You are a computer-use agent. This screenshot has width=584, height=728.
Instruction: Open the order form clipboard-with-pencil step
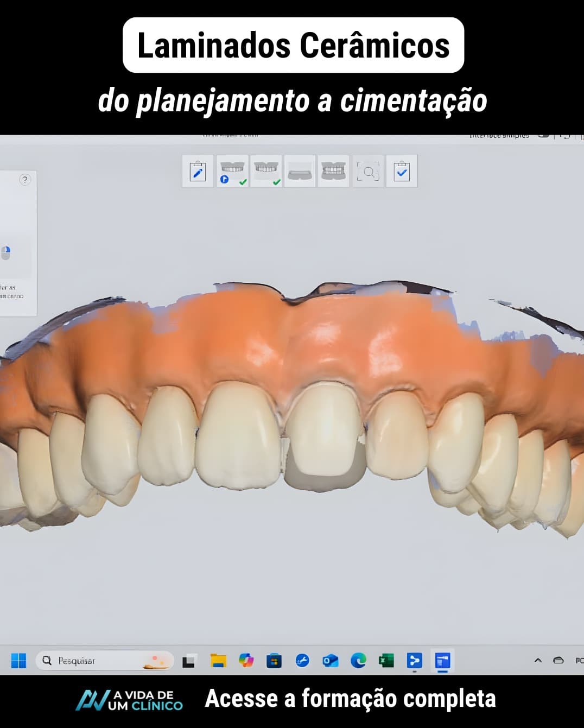pyautogui.click(x=198, y=172)
